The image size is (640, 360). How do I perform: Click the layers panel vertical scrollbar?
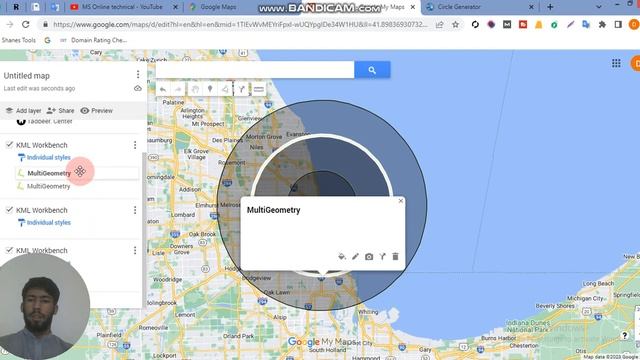coord(144,229)
